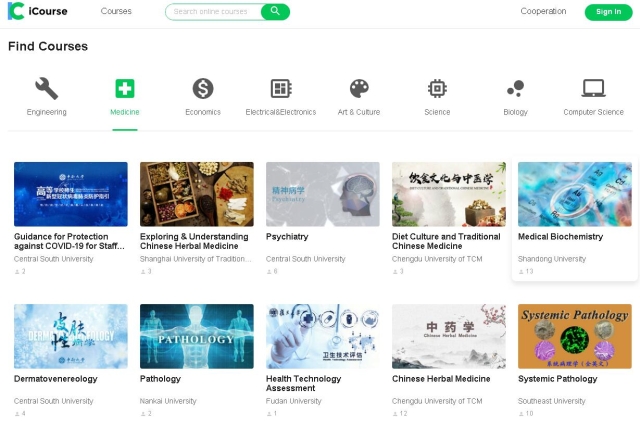Open the Dermatovenereology course thumbnail
This screenshot has height=427, width=640.
tap(71, 336)
